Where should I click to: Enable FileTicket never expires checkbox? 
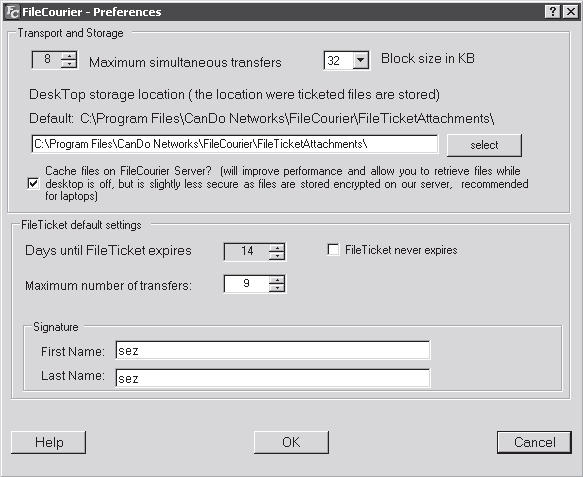[x=333, y=249]
